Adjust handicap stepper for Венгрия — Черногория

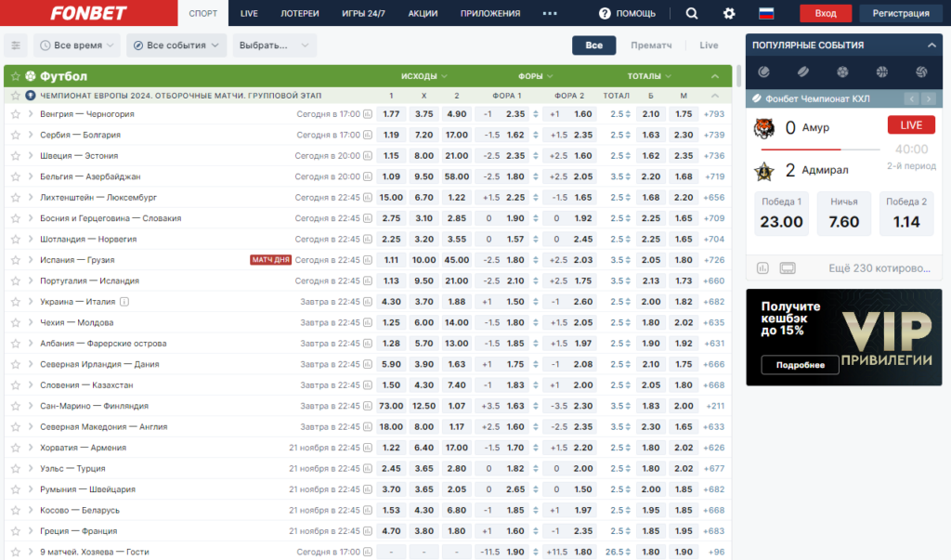tap(536, 114)
